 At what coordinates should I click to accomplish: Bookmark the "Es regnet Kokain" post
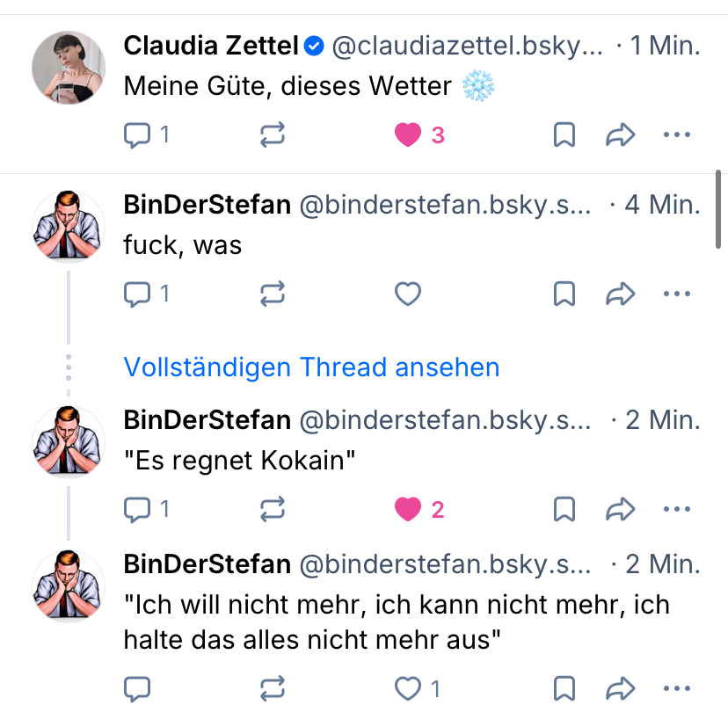click(564, 509)
